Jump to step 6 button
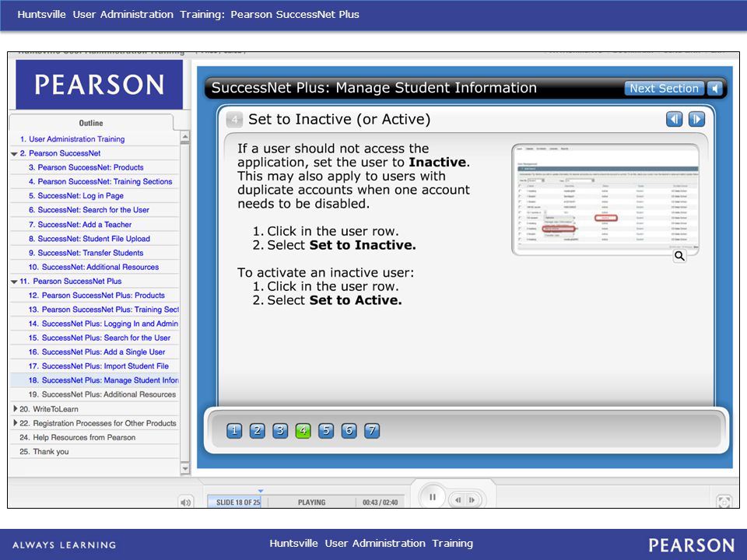 [349, 431]
